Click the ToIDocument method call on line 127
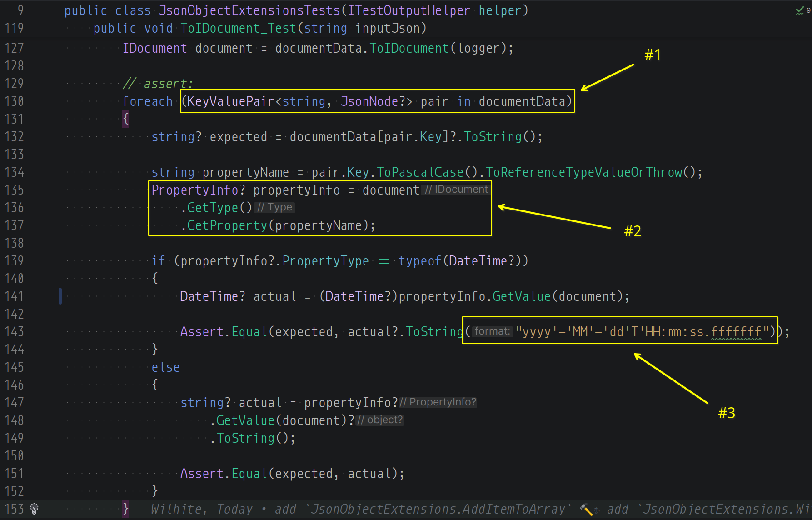Viewport: 812px width, 520px height. click(x=409, y=48)
